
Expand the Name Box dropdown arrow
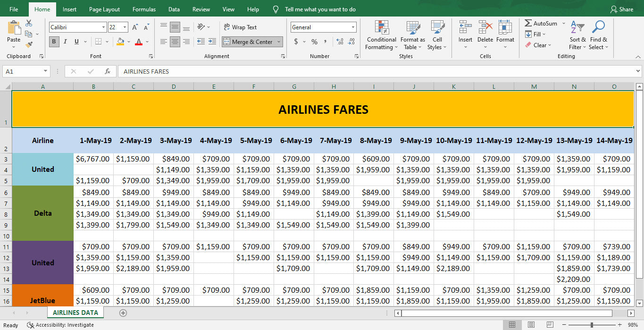click(46, 71)
